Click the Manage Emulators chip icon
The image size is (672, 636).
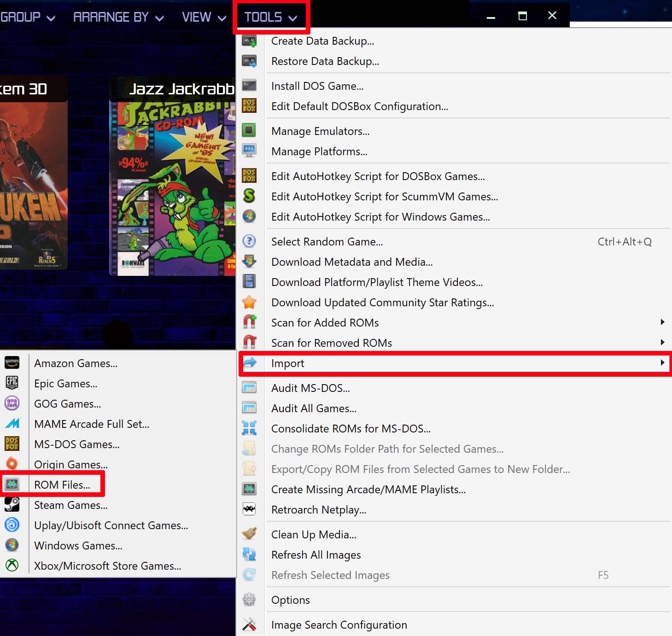point(249,130)
